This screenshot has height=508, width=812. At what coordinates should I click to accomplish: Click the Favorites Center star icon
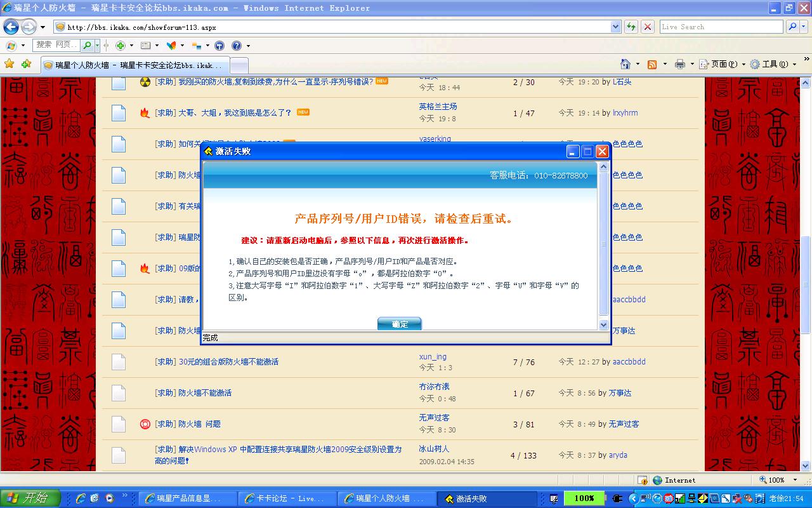pyautogui.click(x=10, y=64)
